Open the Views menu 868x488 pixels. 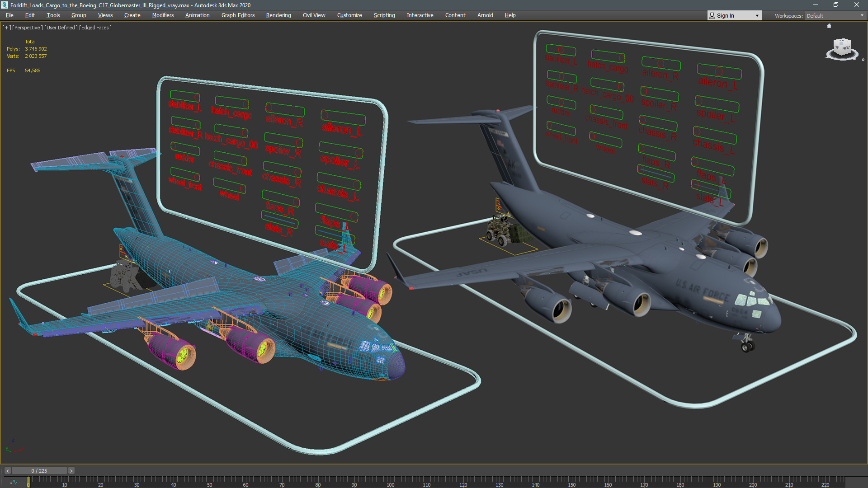[105, 15]
